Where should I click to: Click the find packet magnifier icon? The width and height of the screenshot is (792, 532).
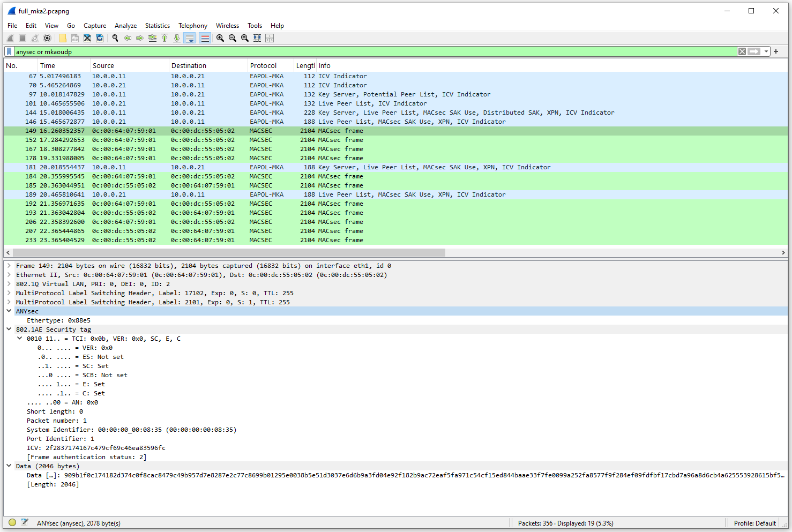[115, 38]
